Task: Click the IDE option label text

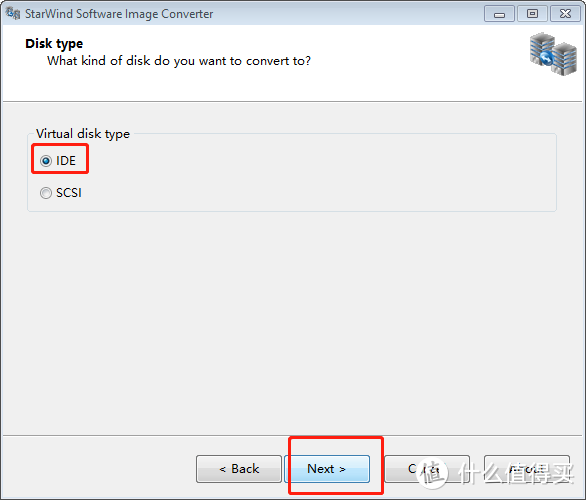Action: (x=66, y=161)
